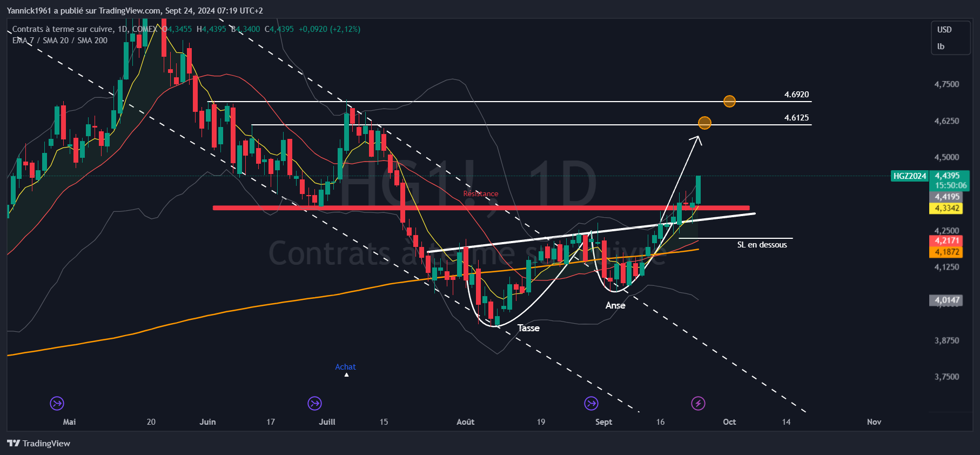
Task: Open the lb unit selector
Action: tap(941, 46)
